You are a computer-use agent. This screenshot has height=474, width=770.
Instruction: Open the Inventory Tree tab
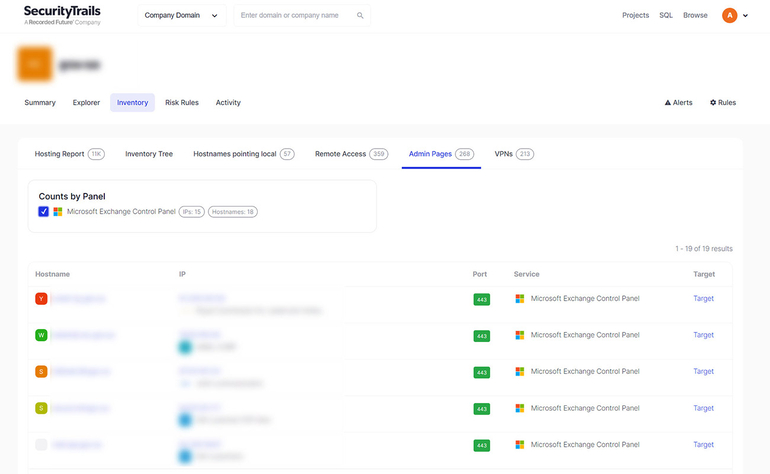coord(149,154)
